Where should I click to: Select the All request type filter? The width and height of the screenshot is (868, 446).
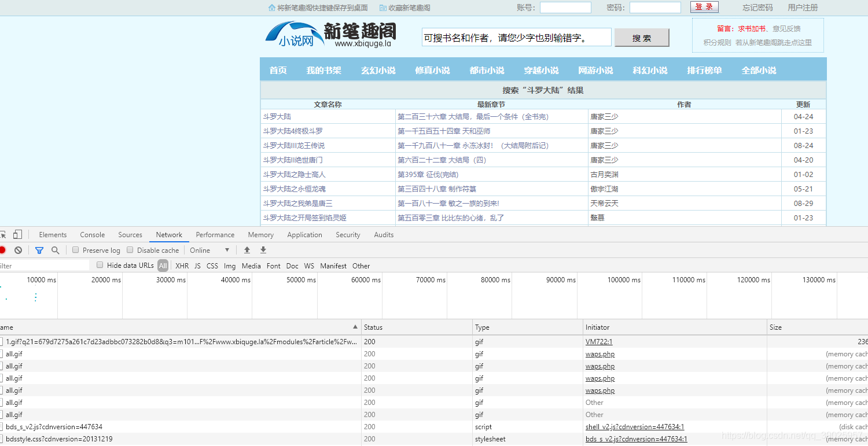(163, 266)
